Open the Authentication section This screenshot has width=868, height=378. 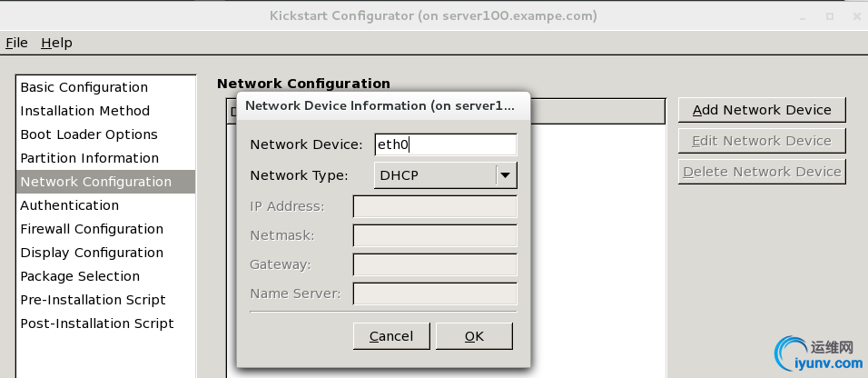(x=70, y=205)
